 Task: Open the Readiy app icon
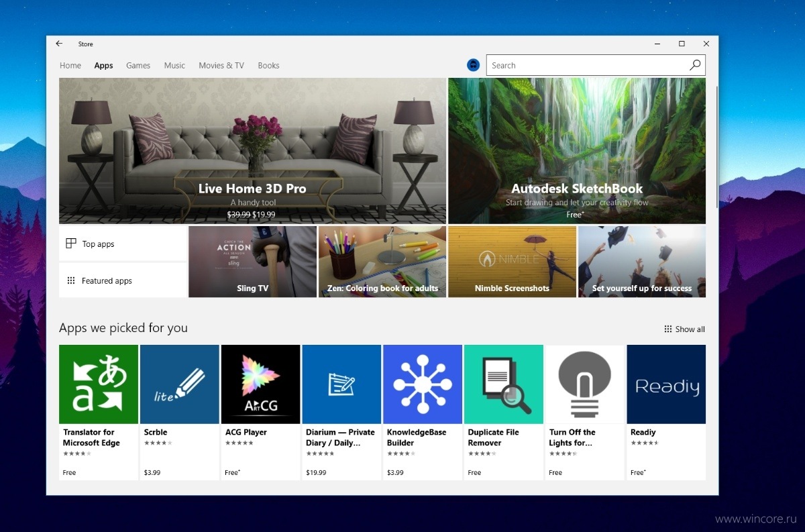tap(666, 384)
